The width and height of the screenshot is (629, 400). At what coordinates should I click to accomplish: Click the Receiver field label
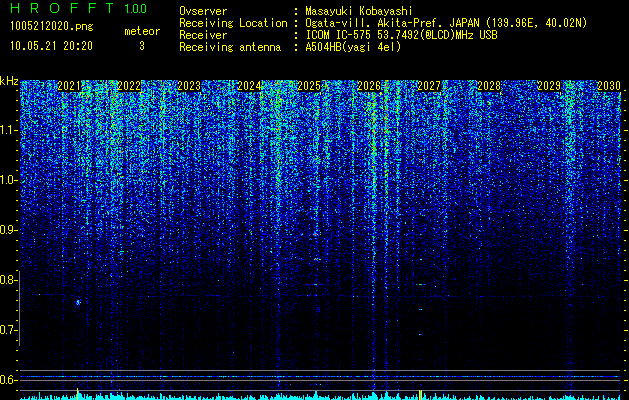coord(203,35)
